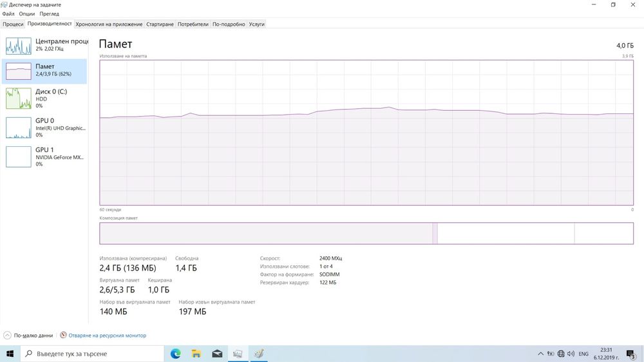Image resolution: width=644 pixels, height=362 pixels.
Task: Click the 140 МБ paged pool value
Action: click(x=113, y=312)
